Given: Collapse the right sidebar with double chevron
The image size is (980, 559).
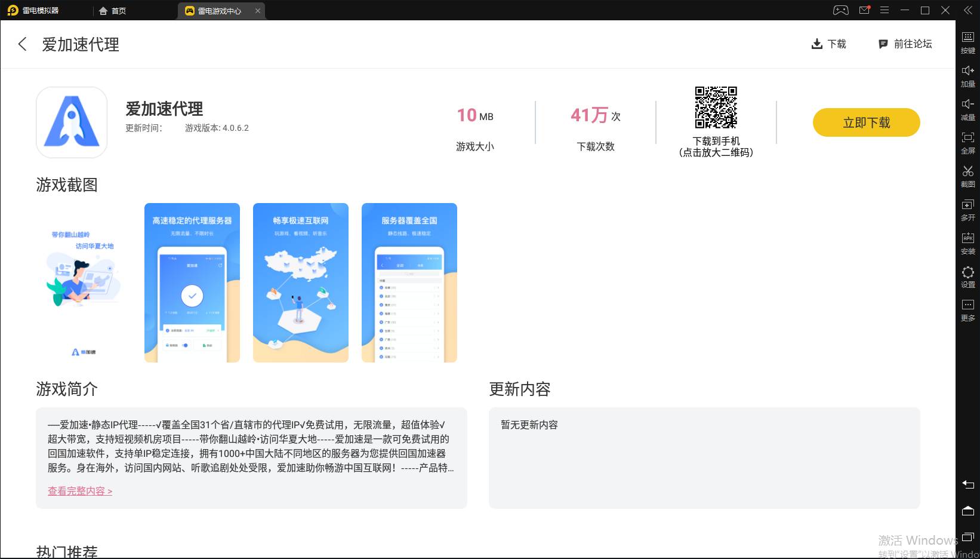Looking at the screenshot, I should (x=967, y=10).
